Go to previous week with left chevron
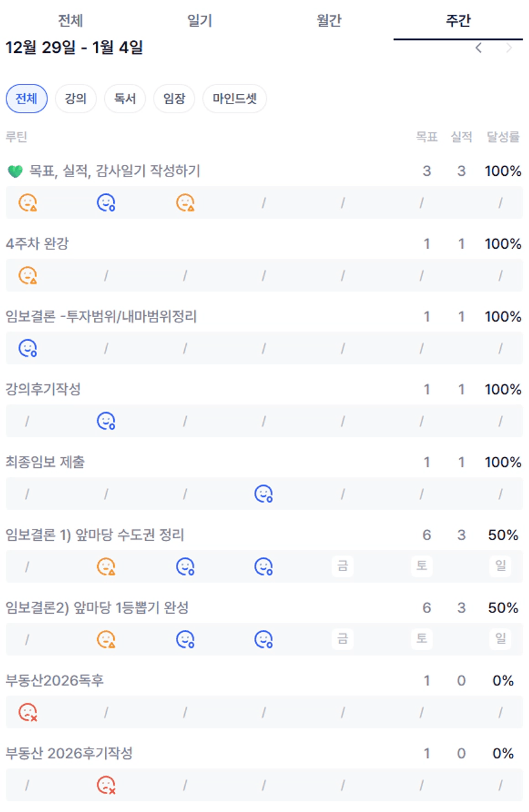Viewport: 529px width, 812px height. [478, 49]
